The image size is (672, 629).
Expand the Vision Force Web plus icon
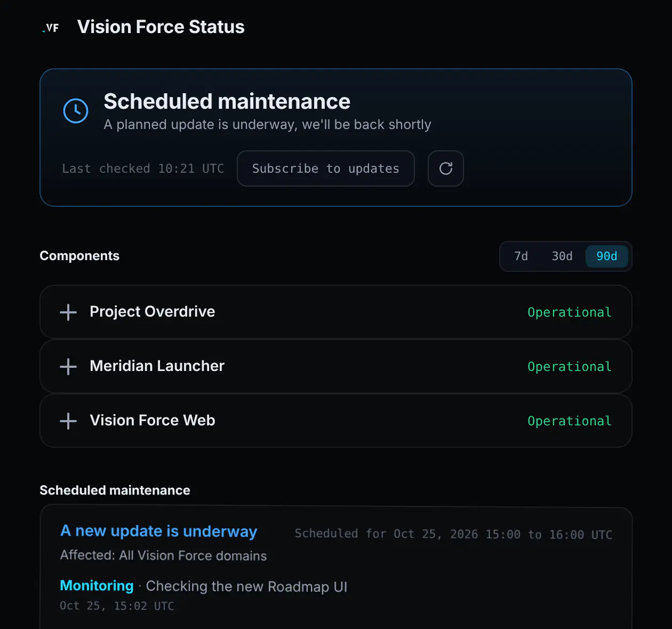tap(68, 421)
